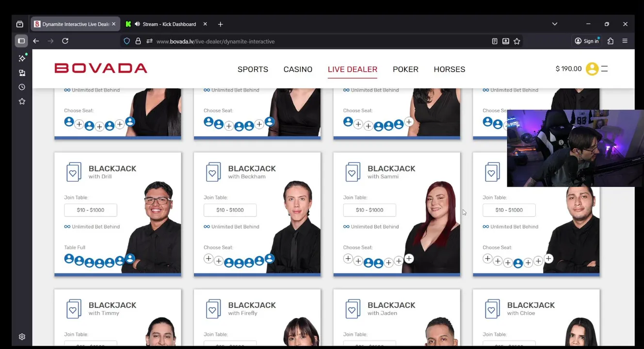Close the Dynamite Interactive browser tab

pyautogui.click(x=114, y=24)
